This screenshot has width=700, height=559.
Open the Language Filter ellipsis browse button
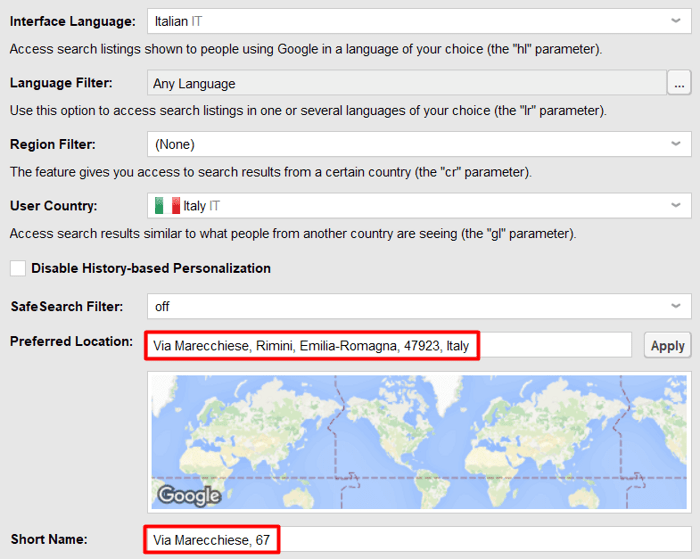pos(679,83)
